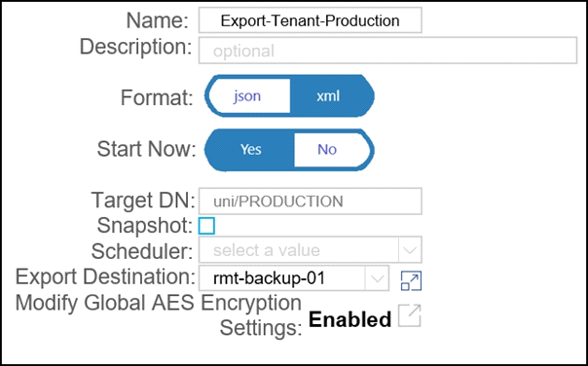Click the bold Enabled encryption status text
588x366 pixels.
[349, 319]
